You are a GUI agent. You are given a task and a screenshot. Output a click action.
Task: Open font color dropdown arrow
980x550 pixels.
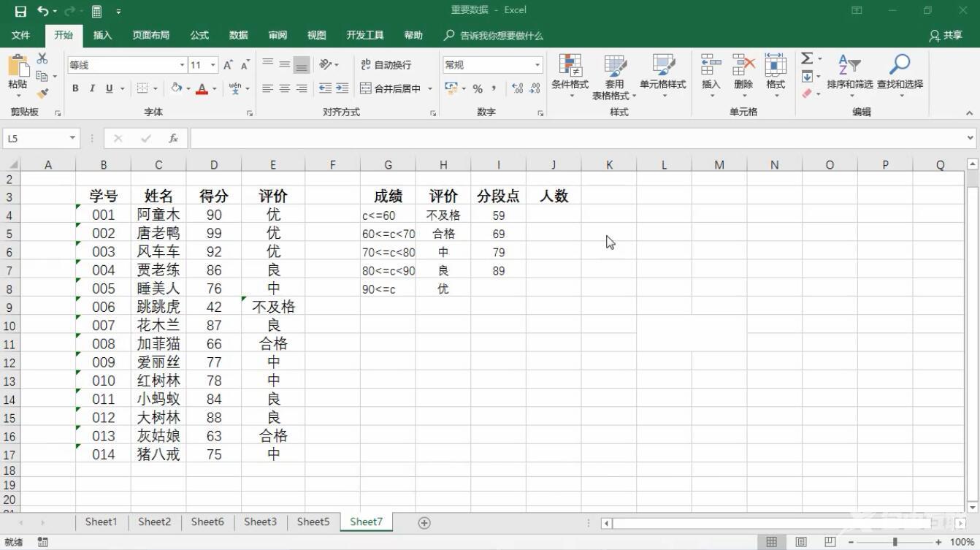point(214,89)
